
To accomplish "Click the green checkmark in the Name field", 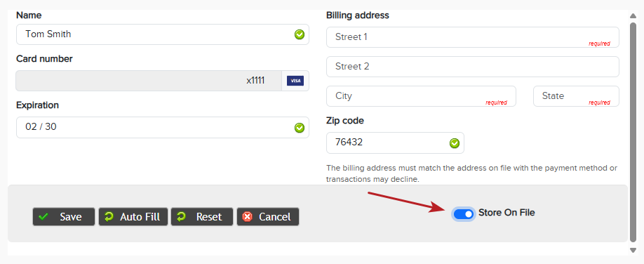I will pyautogui.click(x=300, y=34).
